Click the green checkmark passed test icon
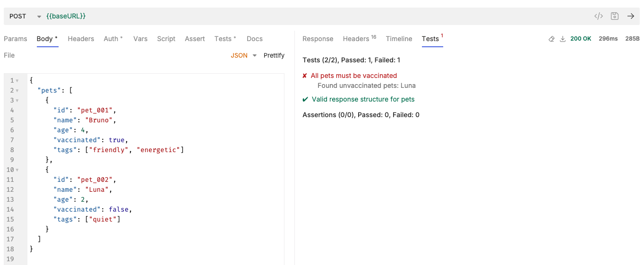Viewport: 644px width, 265px height. (305, 99)
